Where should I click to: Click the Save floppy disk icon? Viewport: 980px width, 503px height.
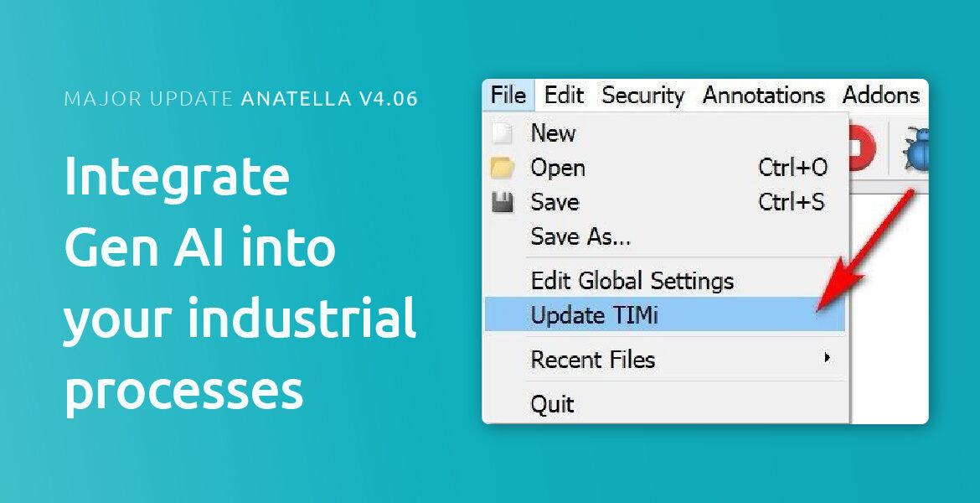(x=501, y=203)
